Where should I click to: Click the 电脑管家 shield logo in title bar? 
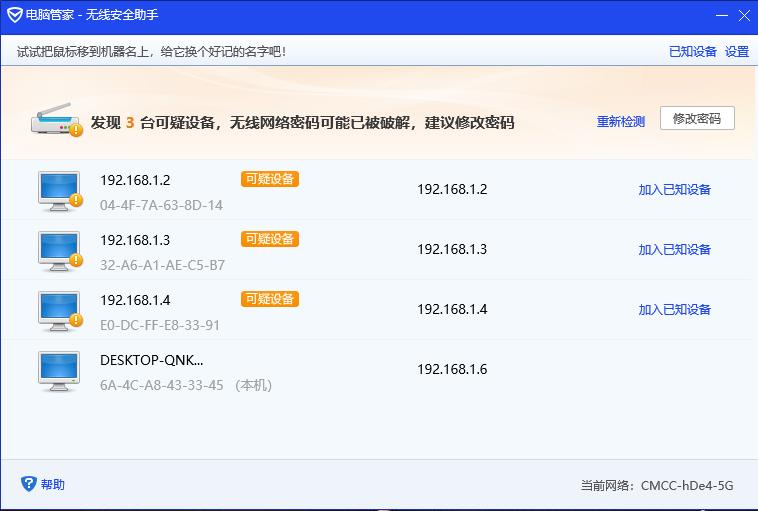[x=15, y=15]
